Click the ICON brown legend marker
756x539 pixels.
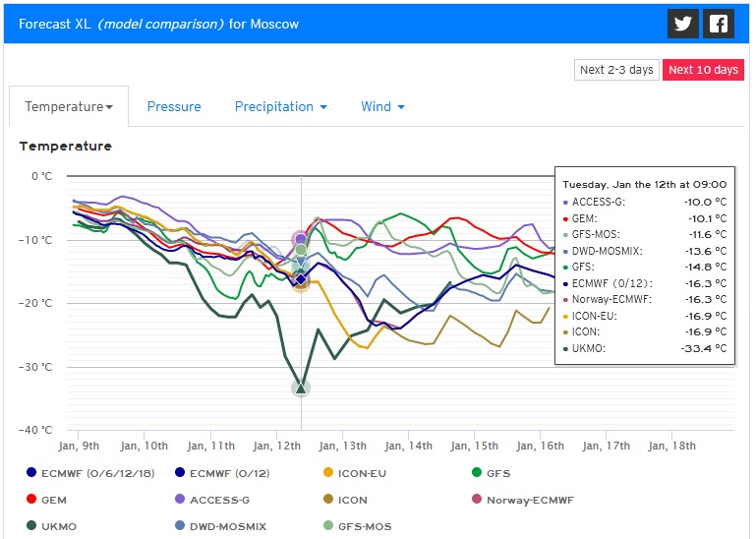click(x=329, y=500)
